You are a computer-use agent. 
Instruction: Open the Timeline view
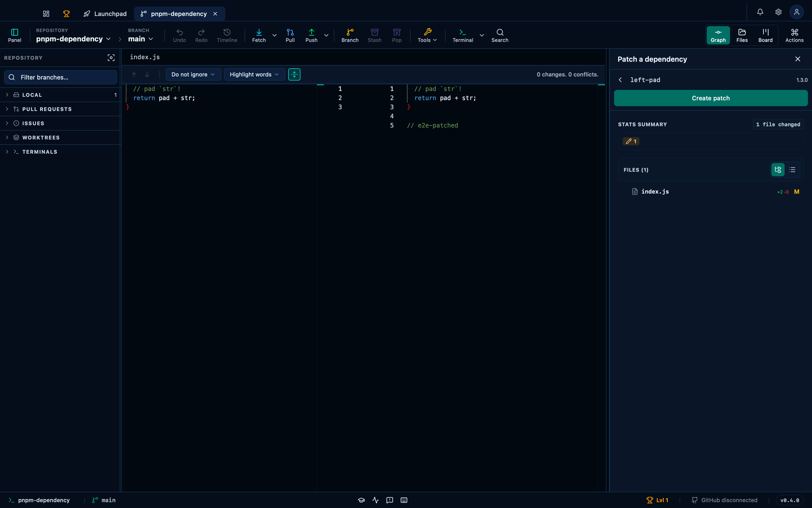[x=227, y=35]
